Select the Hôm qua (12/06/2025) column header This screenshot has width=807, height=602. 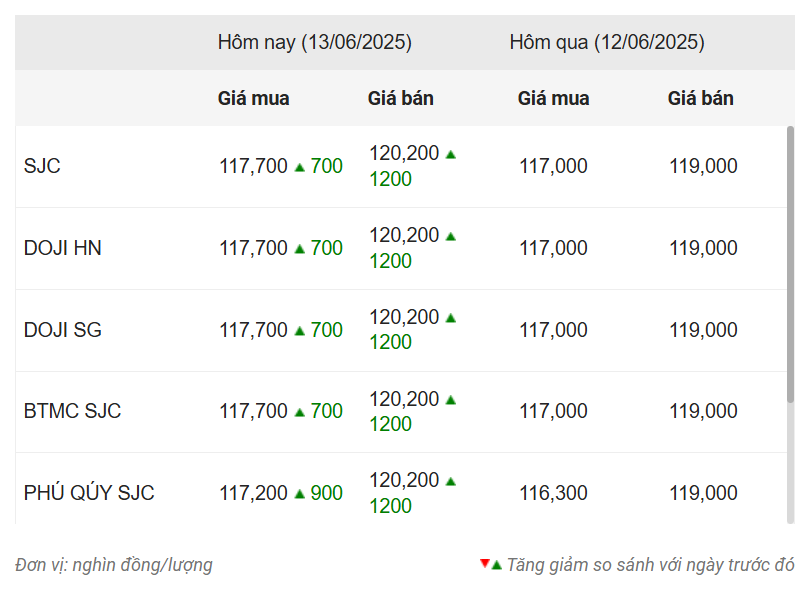(x=606, y=43)
